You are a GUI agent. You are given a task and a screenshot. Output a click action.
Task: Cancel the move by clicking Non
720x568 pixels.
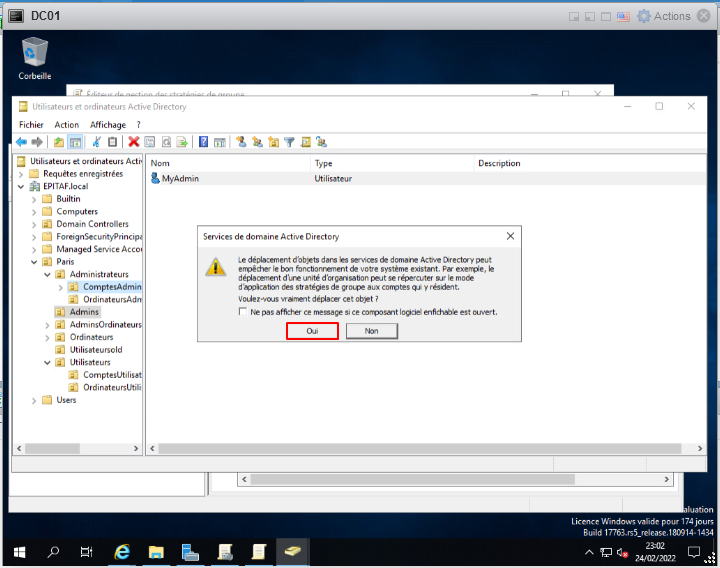coord(371,331)
